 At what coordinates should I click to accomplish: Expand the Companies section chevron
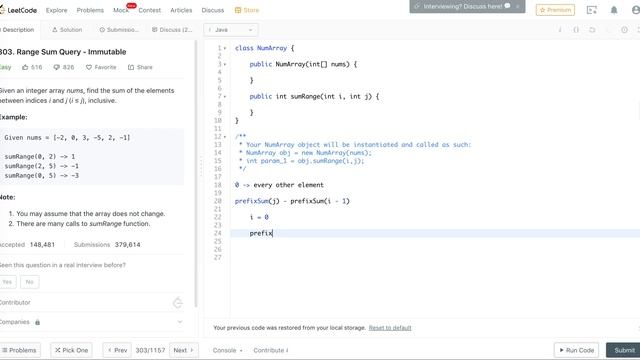click(x=180, y=322)
